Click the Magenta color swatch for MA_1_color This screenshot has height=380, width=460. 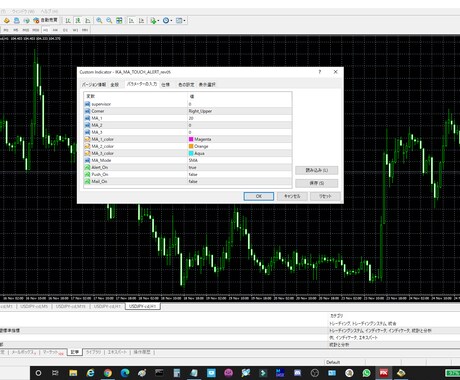pos(191,139)
